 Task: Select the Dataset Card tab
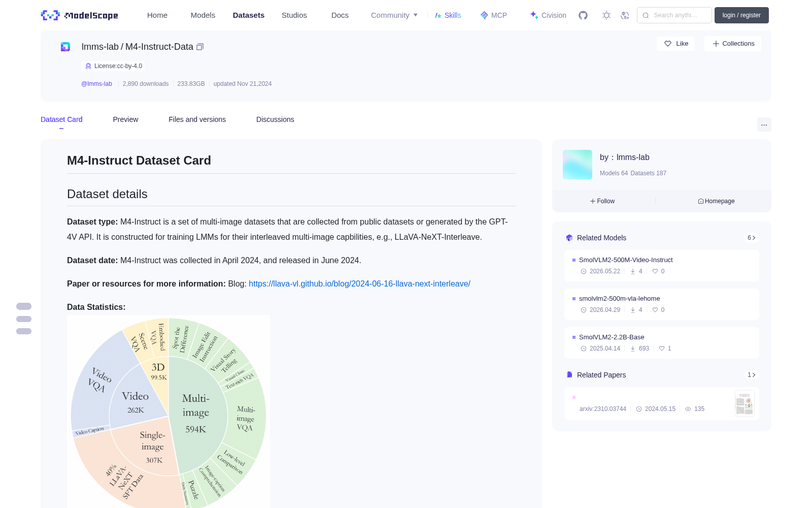coord(61,119)
